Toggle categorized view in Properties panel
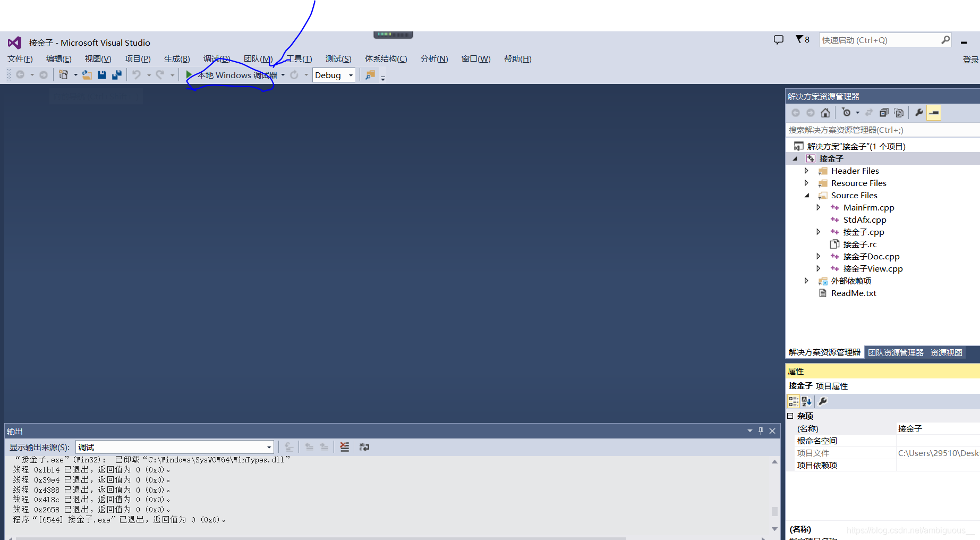This screenshot has width=980, height=540. coord(793,401)
